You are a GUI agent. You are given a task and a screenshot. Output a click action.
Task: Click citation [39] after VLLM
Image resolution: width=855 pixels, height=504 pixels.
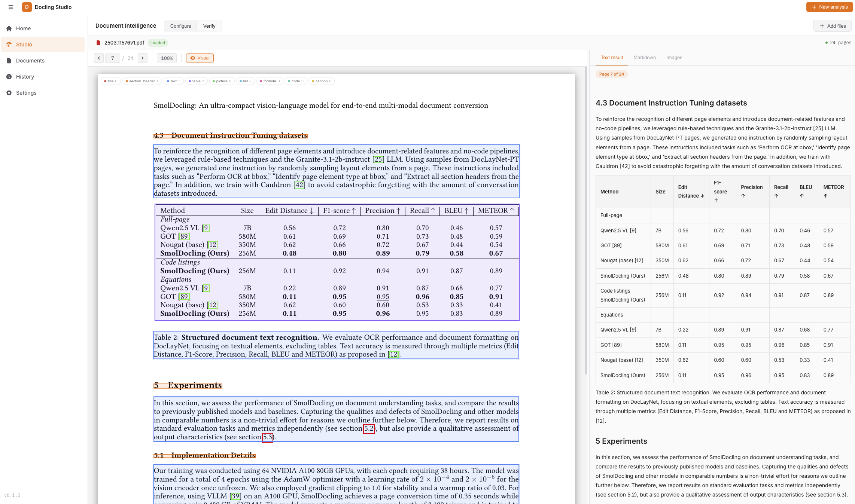(x=235, y=496)
